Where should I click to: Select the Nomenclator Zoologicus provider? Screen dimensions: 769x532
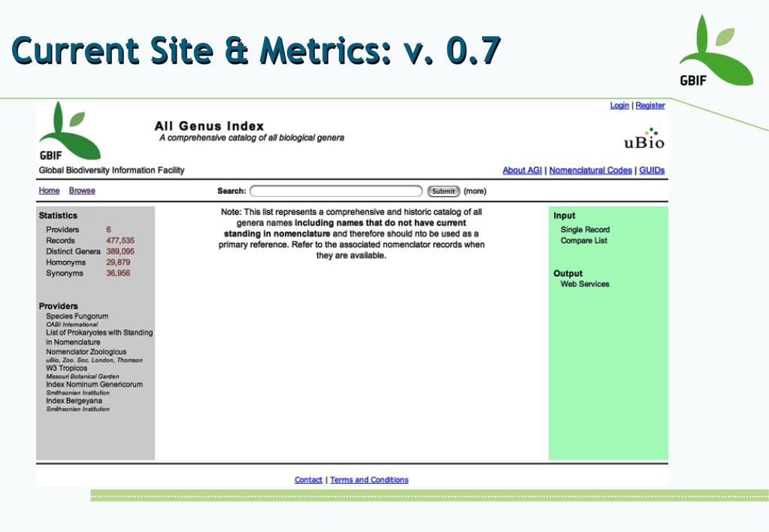[x=86, y=352]
